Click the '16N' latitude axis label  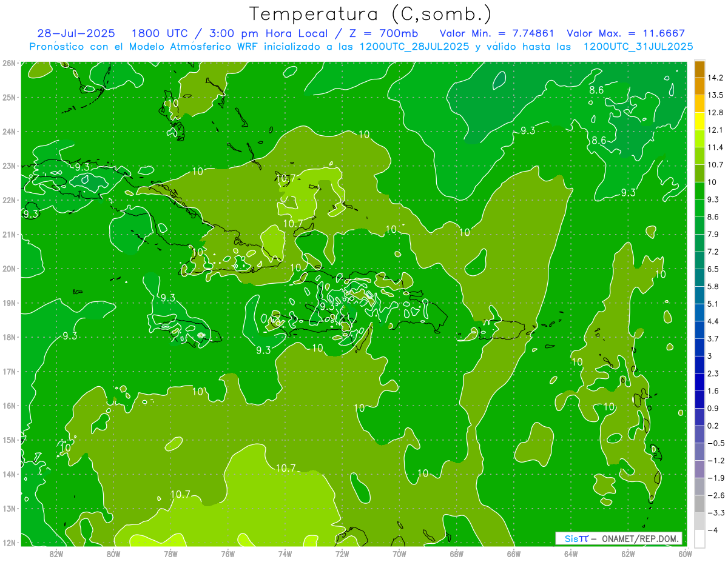9,406
